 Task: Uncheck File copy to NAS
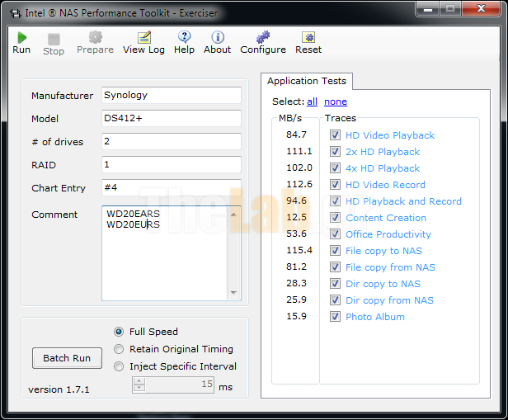(x=335, y=251)
